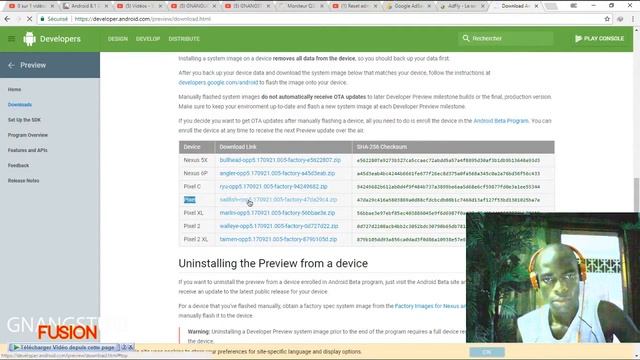Close the video download bar

pyautogui.click(x=131, y=347)
